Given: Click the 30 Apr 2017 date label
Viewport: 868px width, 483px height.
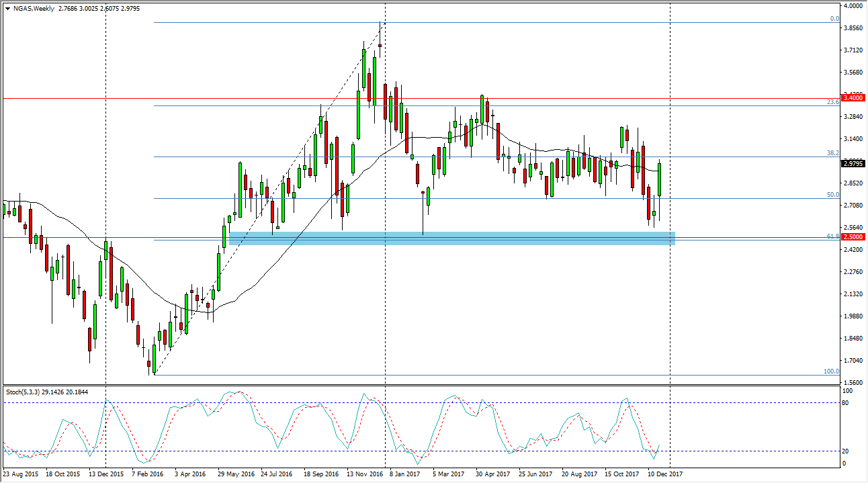Looking at the screenshot, I should pos(494,474).
